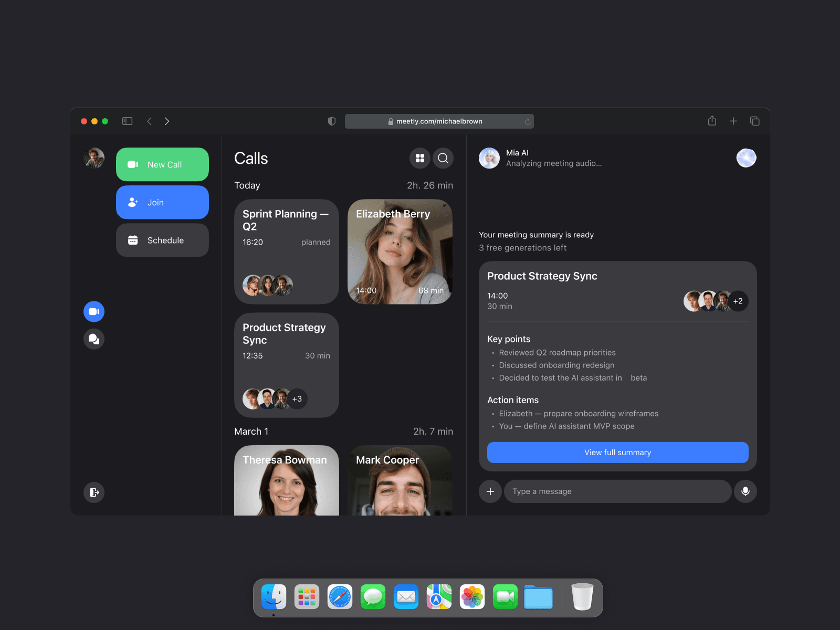Open the chat messages sidebar icon
The width and height of the screenshot is (840, 630).
(x=94, y=339)
